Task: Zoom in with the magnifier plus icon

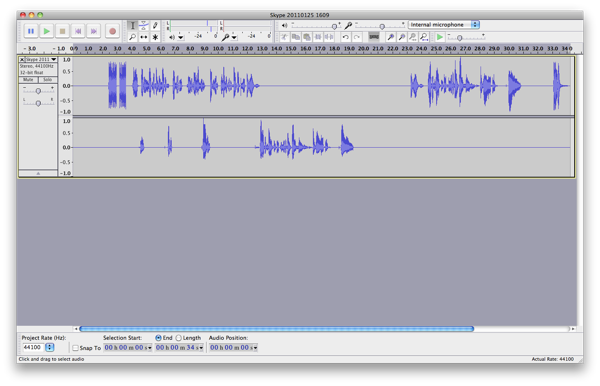Action: (x=391, y=37)
